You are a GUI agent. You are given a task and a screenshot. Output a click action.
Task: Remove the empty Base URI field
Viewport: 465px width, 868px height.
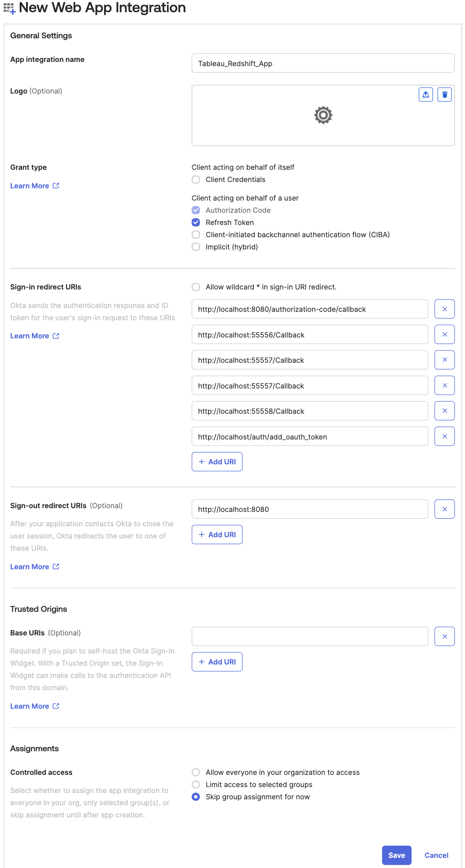[x=444, y=637]
